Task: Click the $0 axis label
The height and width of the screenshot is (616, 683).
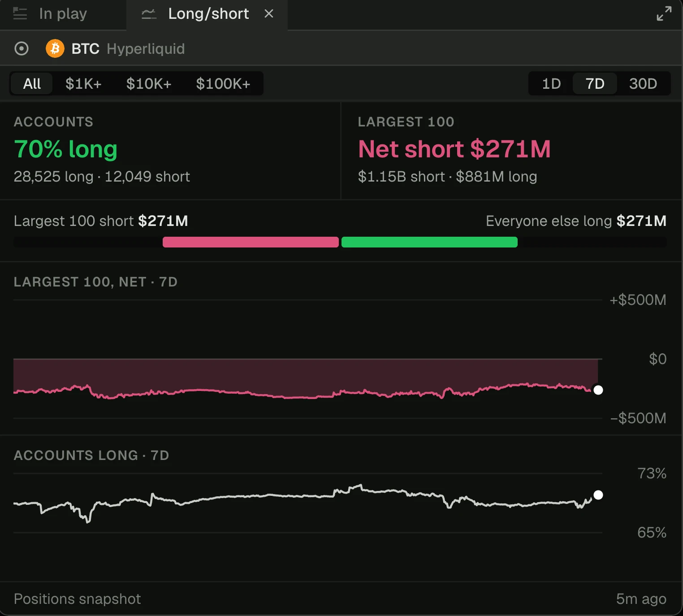Action: point(657,359)
